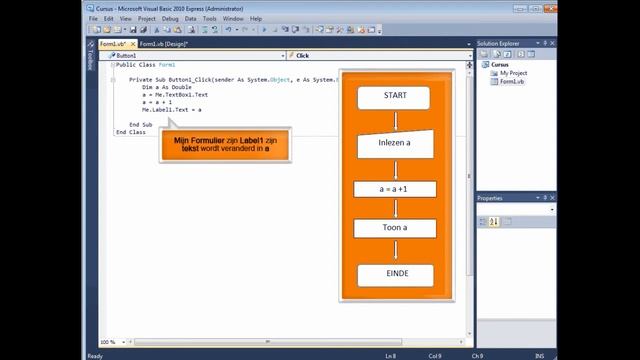Viewport: 640px width, 360px height.
Task: Start debugging with the play icon
Action: click(x=264, y=30)
